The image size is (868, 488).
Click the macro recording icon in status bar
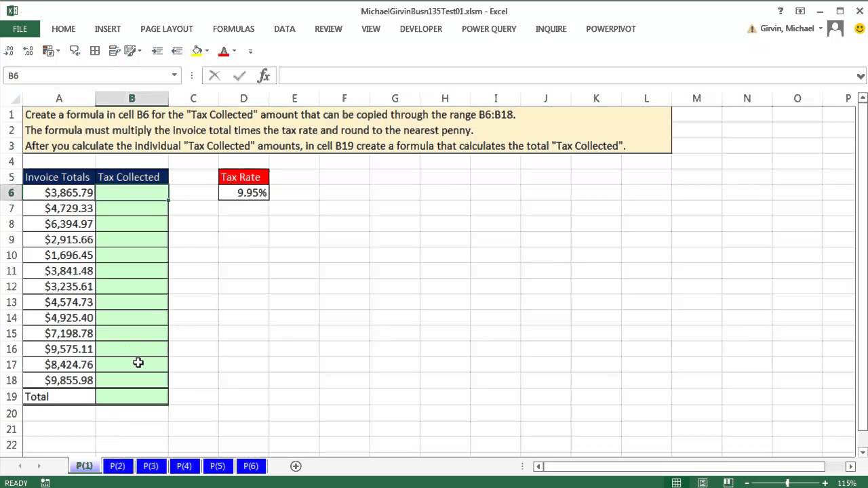click(45, 483)
